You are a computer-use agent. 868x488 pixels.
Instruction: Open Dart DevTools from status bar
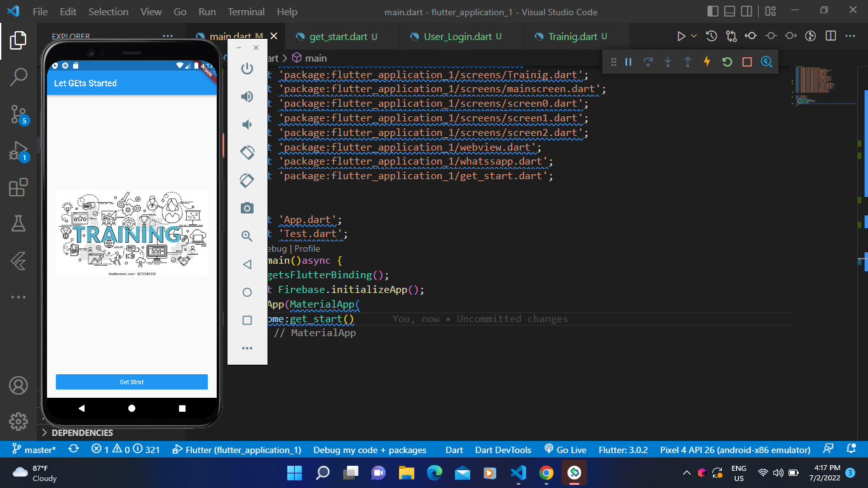tap(503, 450)
